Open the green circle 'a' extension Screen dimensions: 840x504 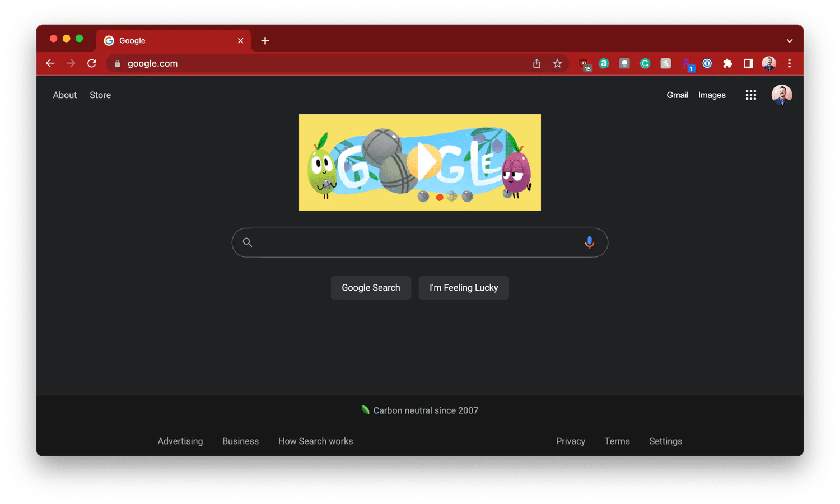click(604, 63)
